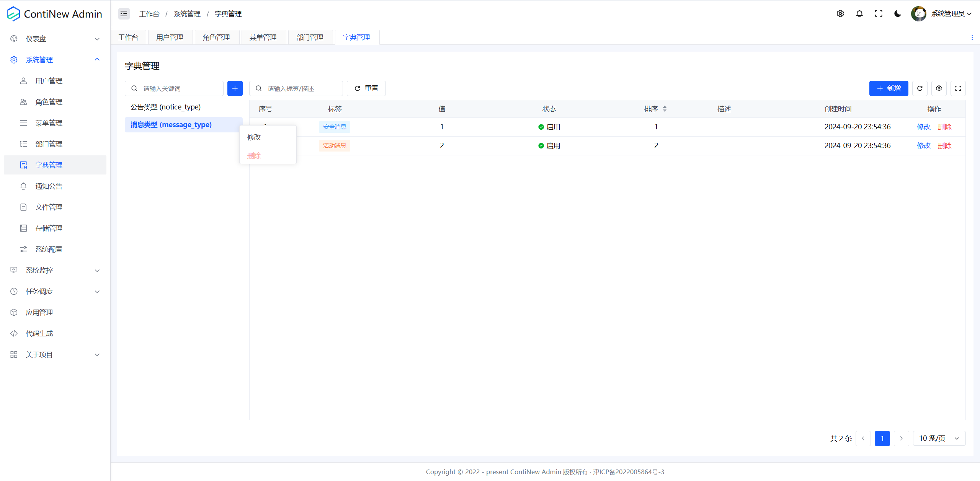
Task: Choose 修改 in the context menu
Action: coord(254,137)
